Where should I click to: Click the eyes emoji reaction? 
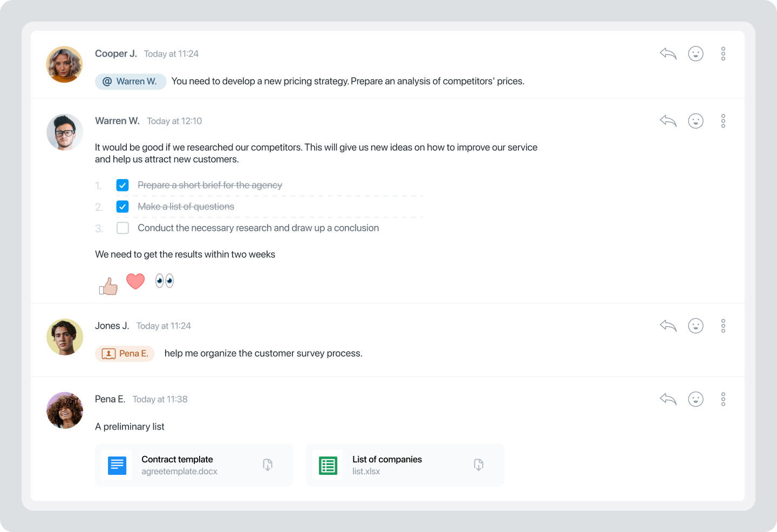[165, 281]
